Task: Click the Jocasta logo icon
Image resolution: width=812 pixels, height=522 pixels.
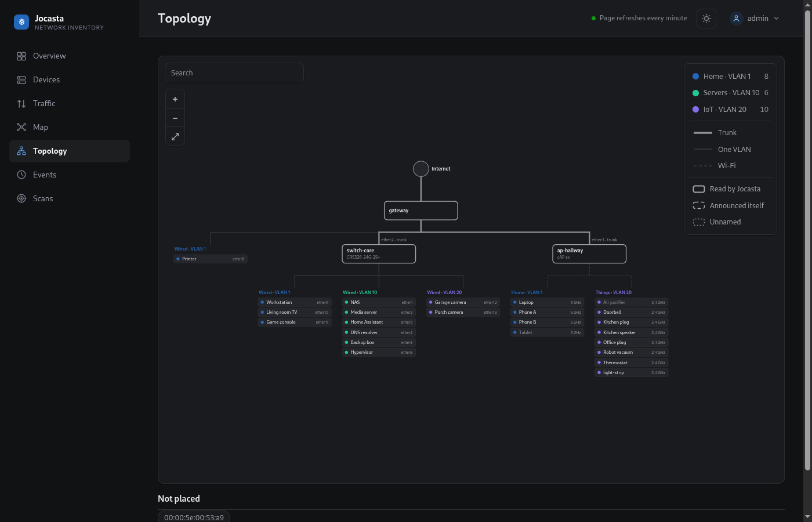Action: point(21,22)
